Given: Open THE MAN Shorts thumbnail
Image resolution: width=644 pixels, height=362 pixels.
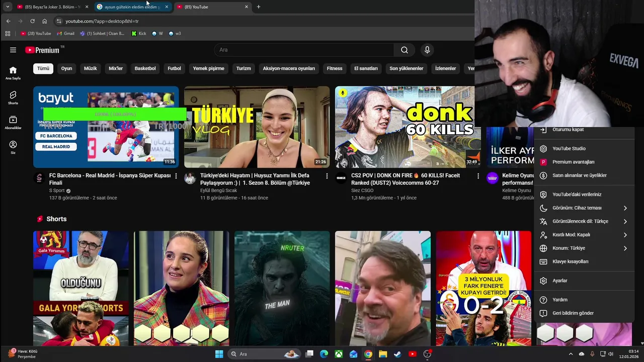Looking at the screenshot, I should [282, 289].
